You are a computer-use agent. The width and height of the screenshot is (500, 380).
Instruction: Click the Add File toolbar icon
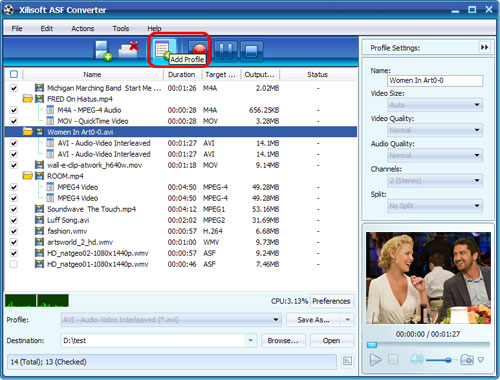[x=103, y=51]
